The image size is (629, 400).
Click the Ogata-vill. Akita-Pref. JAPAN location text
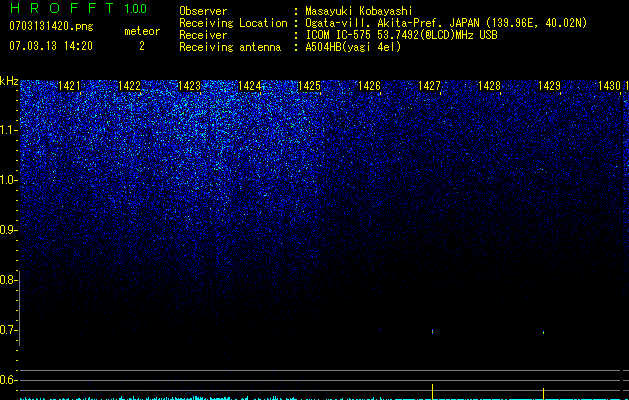pyautogui.click(x=446, y=23)
